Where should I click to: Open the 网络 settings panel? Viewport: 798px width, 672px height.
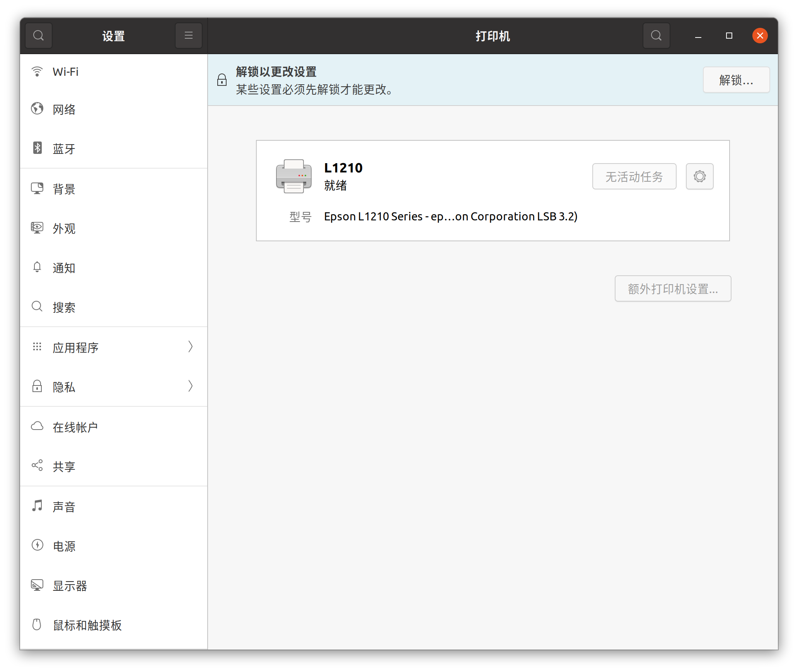(x=64, y=109)
